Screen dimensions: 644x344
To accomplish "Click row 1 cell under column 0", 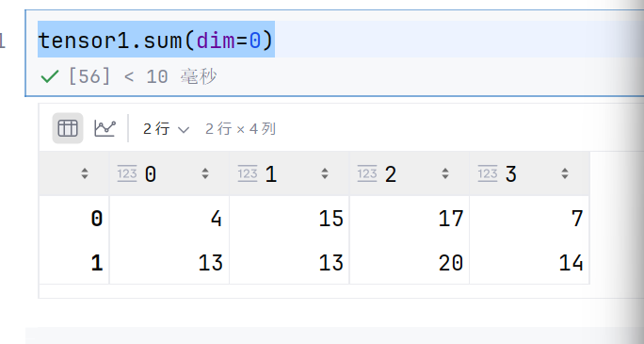I will pos(169,262).
